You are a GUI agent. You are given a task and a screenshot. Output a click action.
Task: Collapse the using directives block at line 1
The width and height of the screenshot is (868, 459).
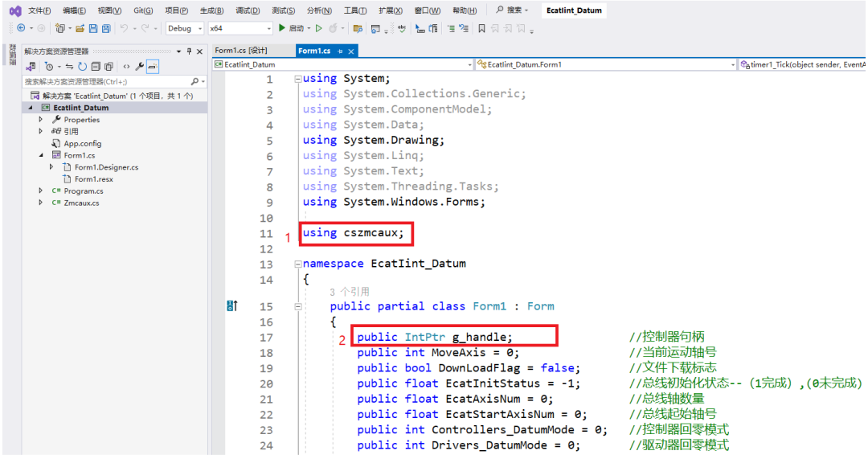(298, 79)
